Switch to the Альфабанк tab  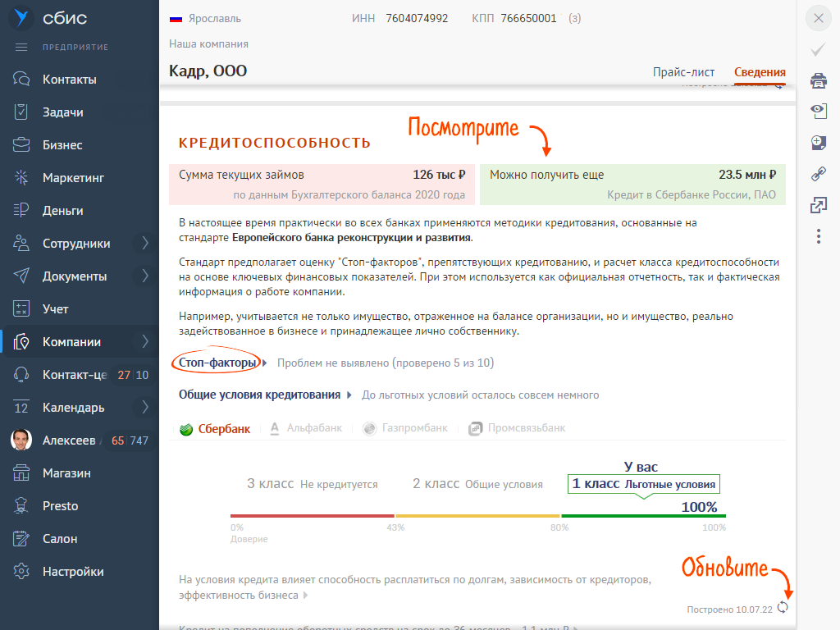coord(306,428)
